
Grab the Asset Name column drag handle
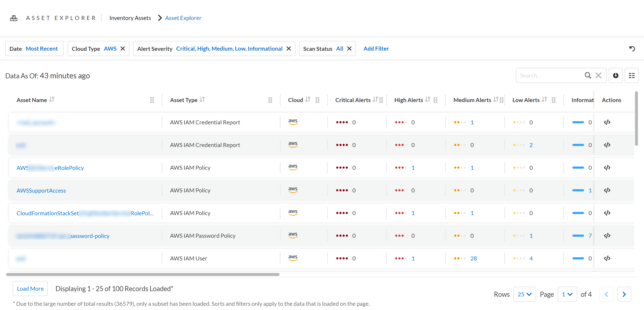click(152, 100)
